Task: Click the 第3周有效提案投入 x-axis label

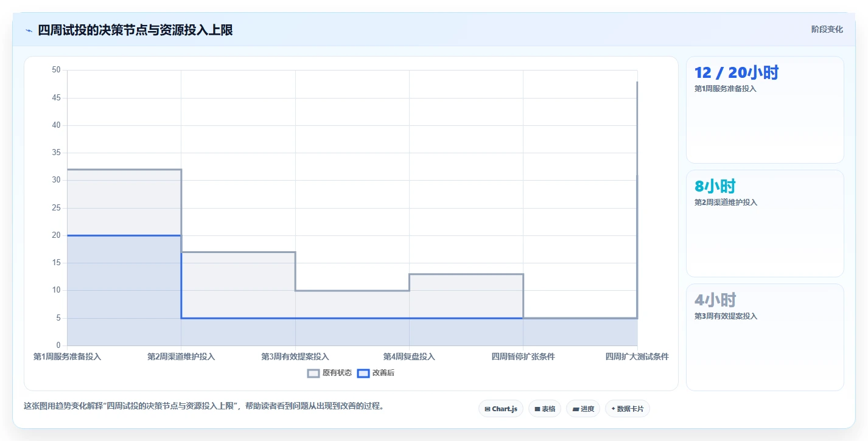Action: coord(295,356)
